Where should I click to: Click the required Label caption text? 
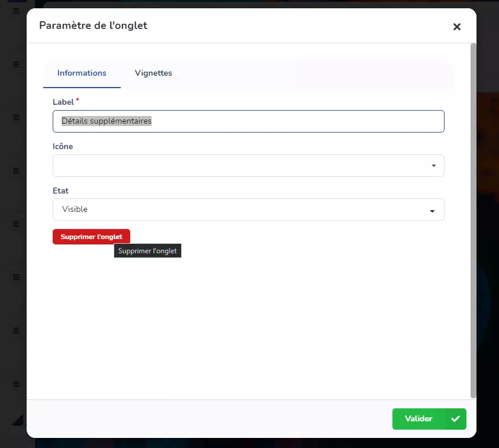pyautogui.click(x=63, y=102)
